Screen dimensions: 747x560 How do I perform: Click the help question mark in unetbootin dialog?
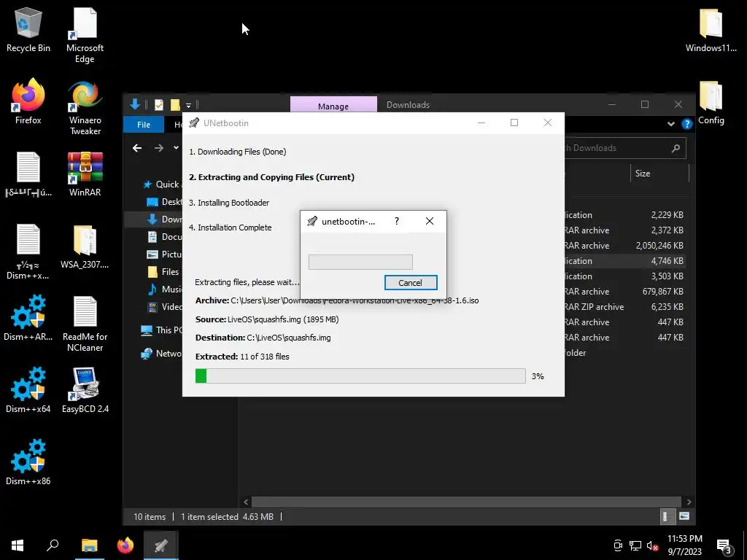click(396, 221)
